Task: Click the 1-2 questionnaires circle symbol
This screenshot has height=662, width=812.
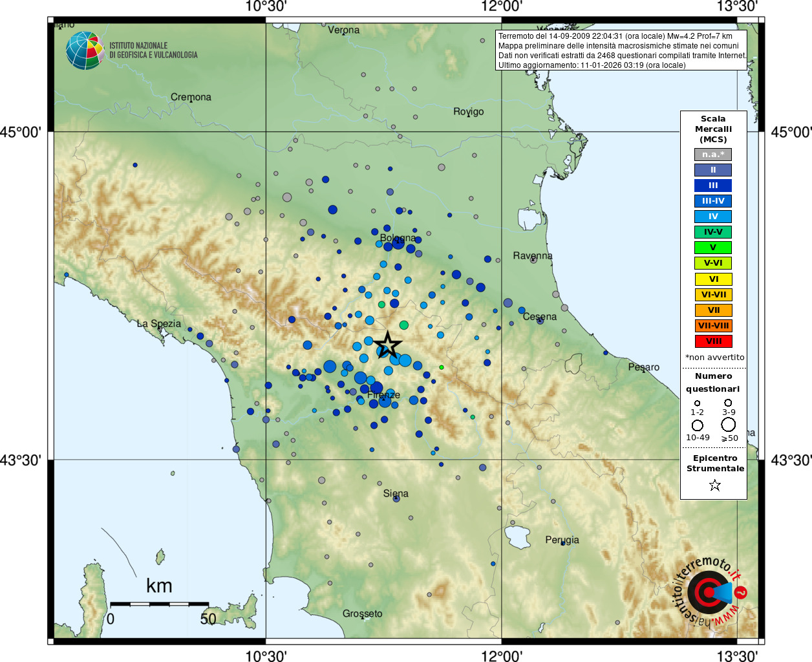Action: click(697, 403)
